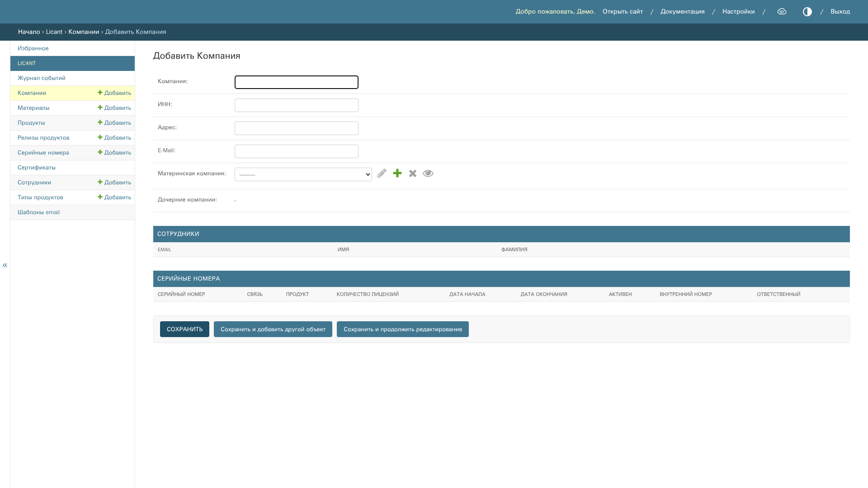Click the pencil edit icon for parent company
The height and width of the screenshot is (488, 868).
382,174
